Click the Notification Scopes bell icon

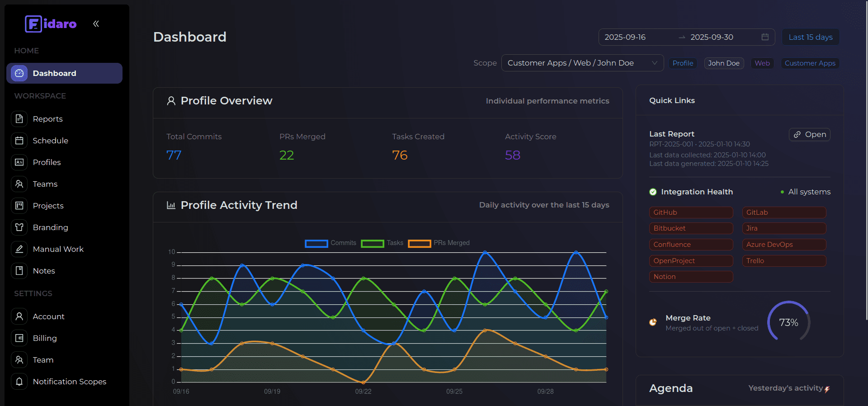(x=19, y=382)
